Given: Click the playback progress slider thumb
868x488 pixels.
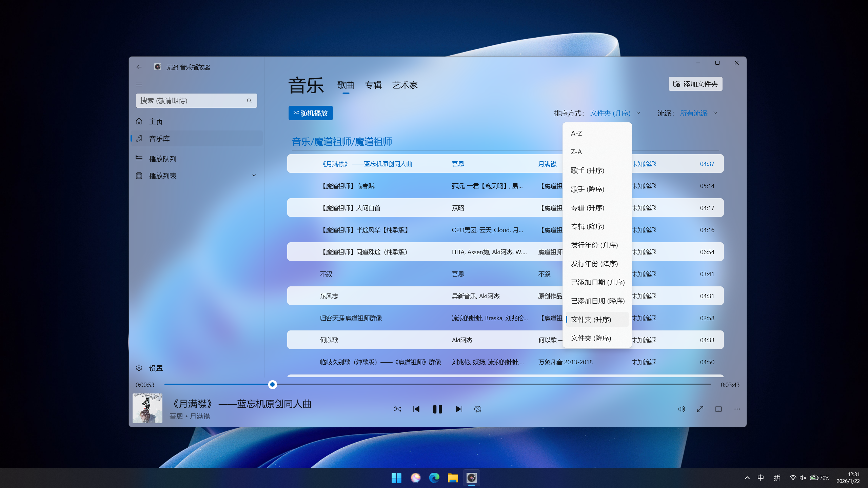Looking at the screenshot, I should [x=272, y=385].
